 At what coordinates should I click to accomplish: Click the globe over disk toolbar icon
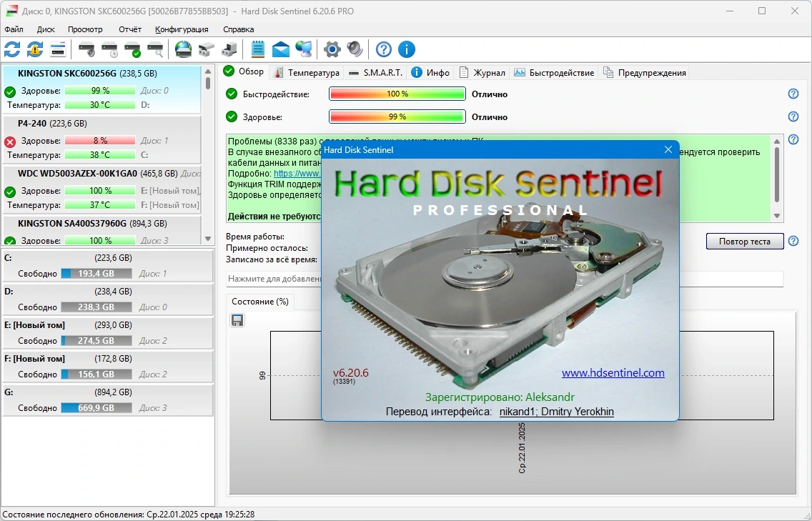(x=183, y=50)
